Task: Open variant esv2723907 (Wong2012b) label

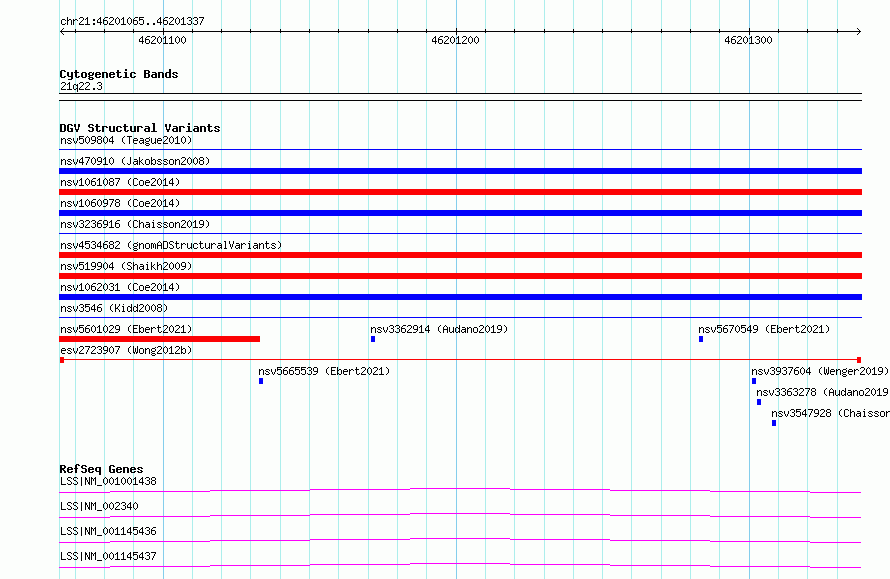Action: tap(126, 350)
